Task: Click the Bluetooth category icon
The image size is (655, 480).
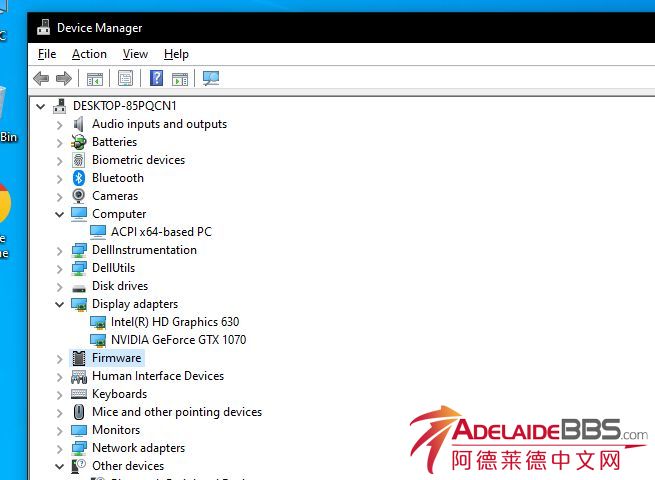Action: click(x=79, y=178)
